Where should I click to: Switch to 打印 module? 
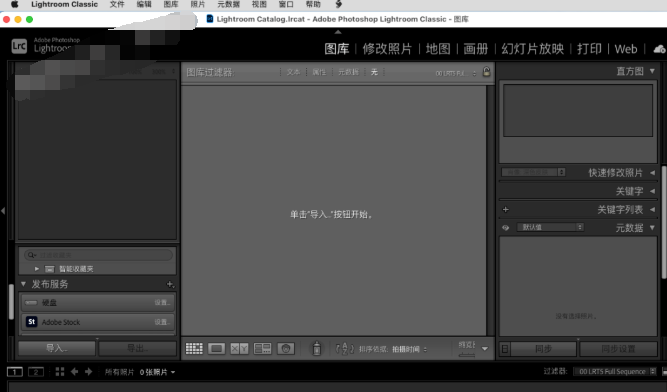click(589, 49)
